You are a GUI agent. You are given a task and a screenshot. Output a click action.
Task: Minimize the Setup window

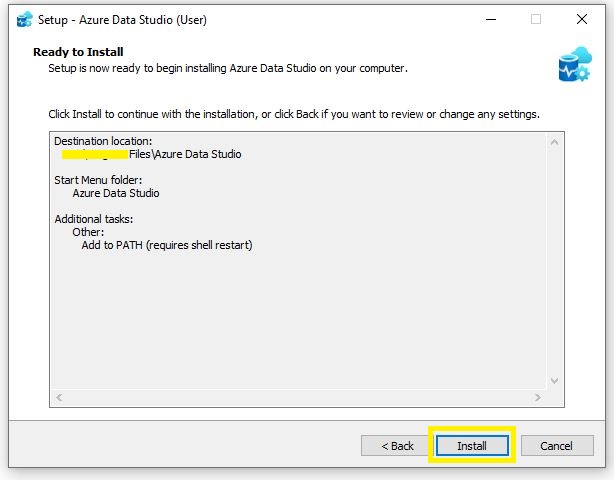pyautogui.click(x=490, y=19)
